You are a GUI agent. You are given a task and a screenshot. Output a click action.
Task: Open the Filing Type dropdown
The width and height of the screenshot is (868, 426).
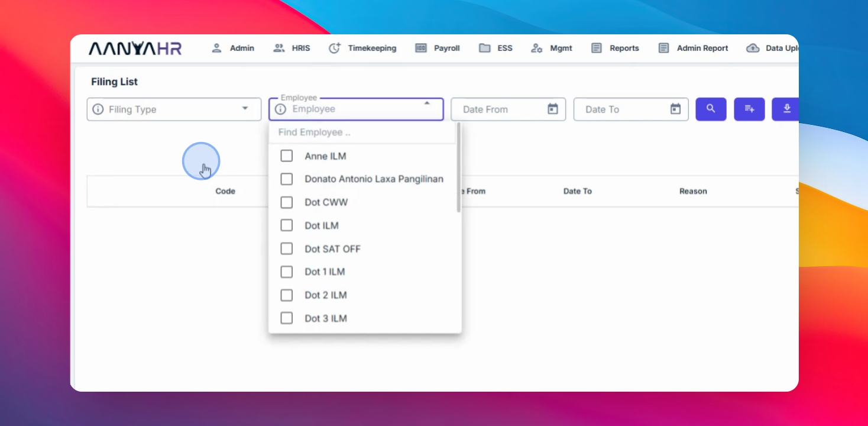click(174, 109)
